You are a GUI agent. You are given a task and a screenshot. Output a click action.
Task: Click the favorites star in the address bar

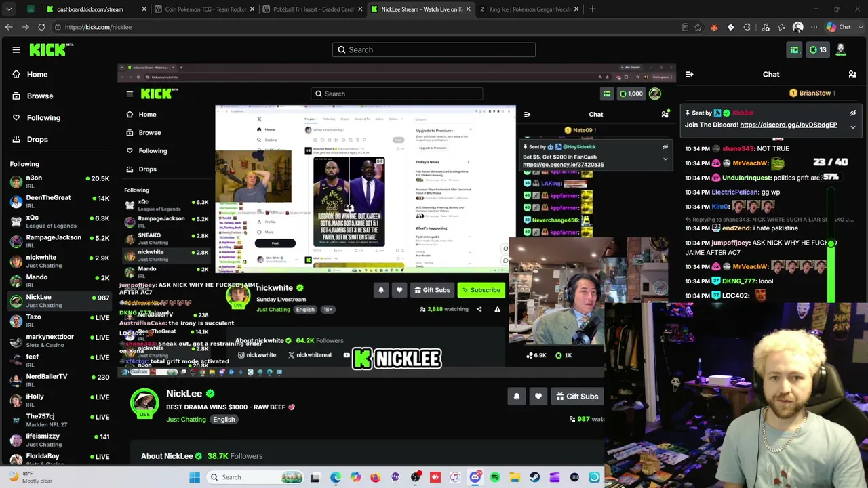[698, 27]
